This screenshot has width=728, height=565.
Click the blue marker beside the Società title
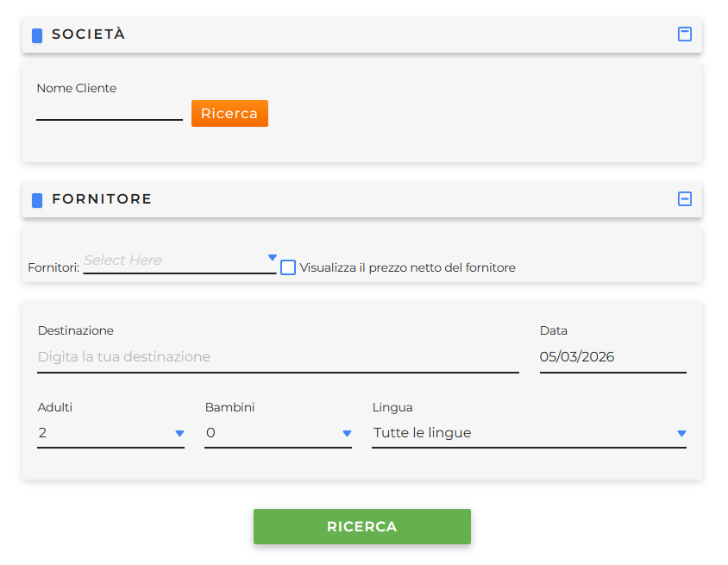pyautogui.click(x=37, y=35)
